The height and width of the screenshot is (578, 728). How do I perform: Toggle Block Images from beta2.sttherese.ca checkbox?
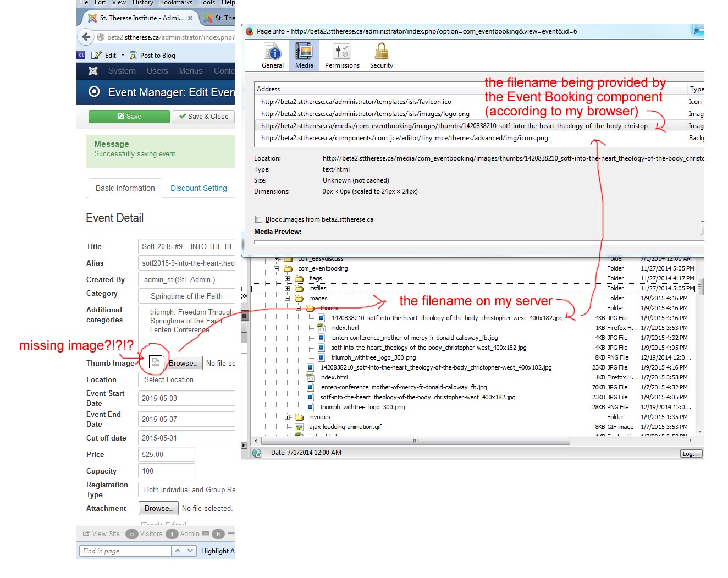click(258, 219)
